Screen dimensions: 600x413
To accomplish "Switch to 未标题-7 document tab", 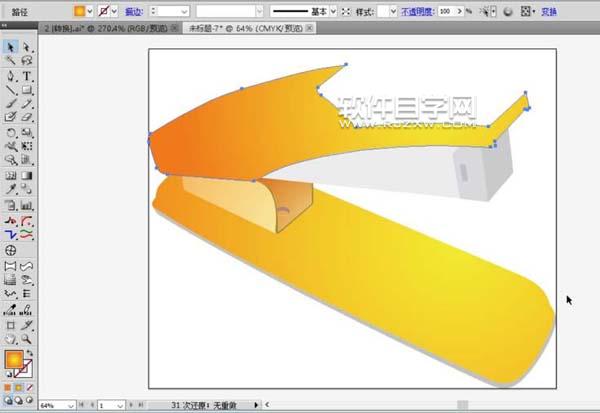I will point(246,28).
